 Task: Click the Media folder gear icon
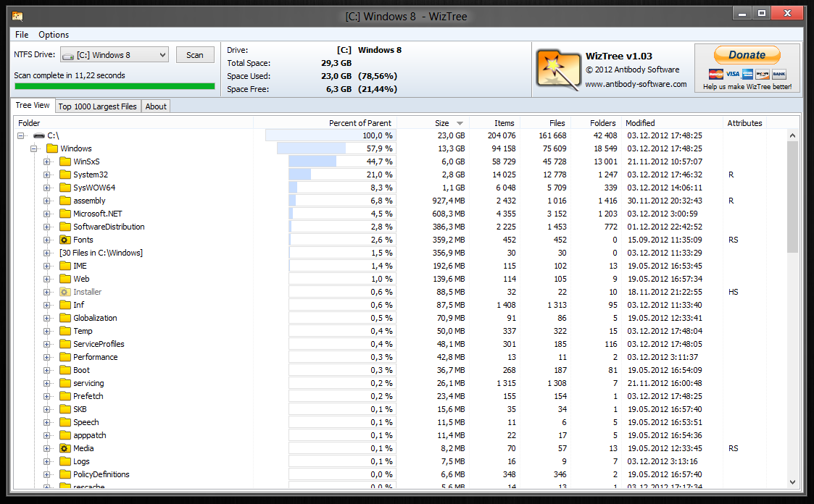coord(65,448)
